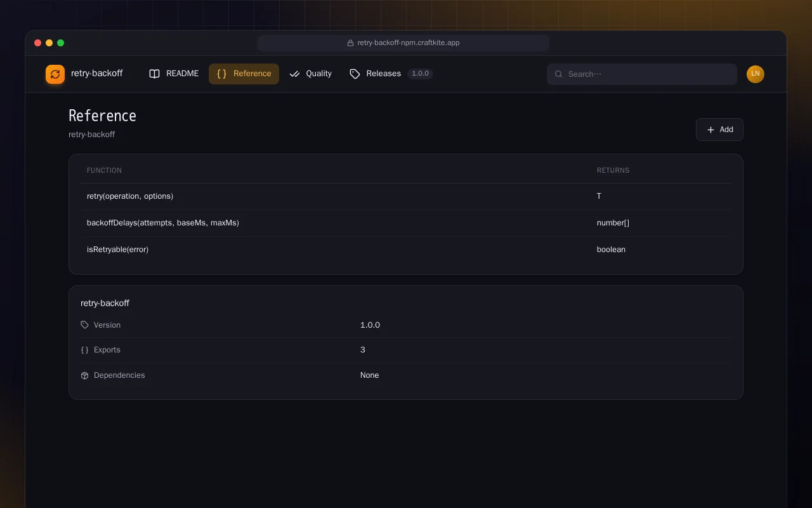
Task: Click the magnifier search icon
Action: tap(559, 74)
